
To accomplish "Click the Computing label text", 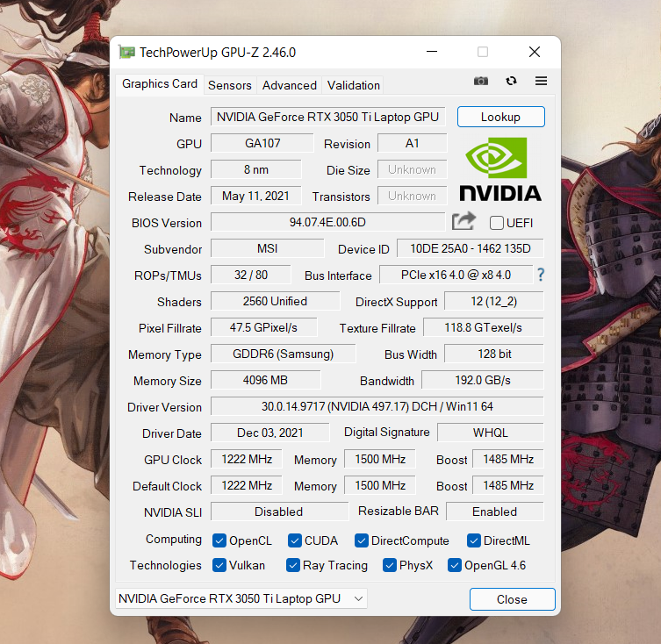I will 174,540.
